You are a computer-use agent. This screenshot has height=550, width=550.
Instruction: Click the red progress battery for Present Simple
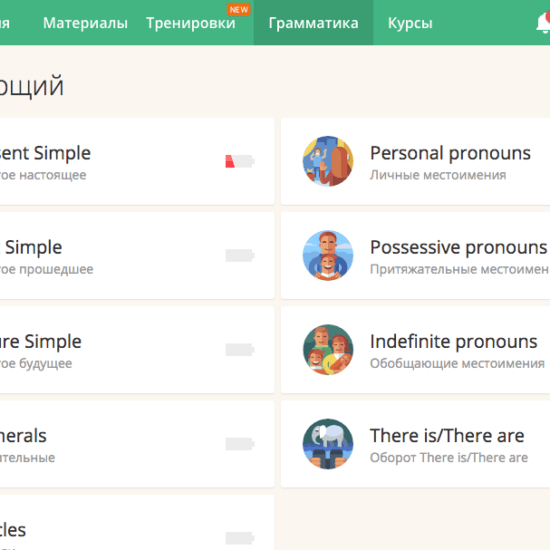coord(240,161)
